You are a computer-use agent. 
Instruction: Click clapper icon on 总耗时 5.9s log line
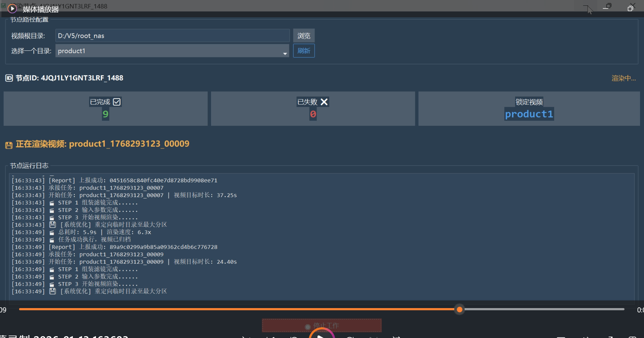pos(52,233)
